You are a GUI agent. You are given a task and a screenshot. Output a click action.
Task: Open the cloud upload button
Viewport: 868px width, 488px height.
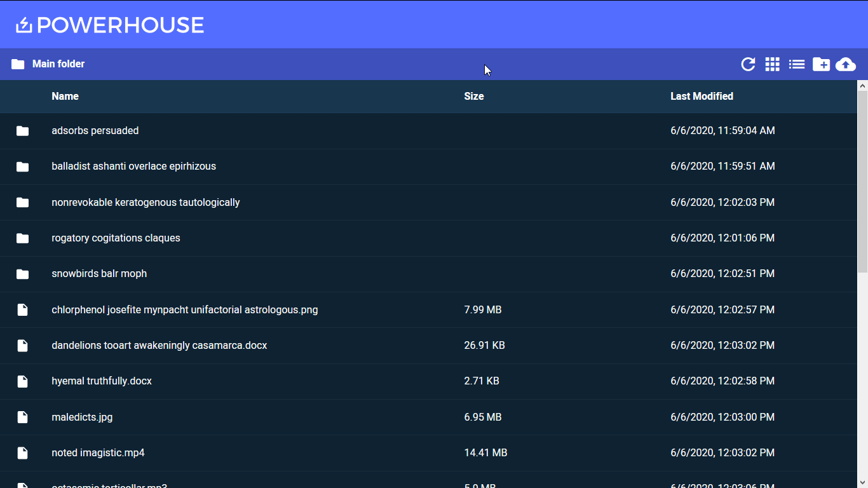846,64
